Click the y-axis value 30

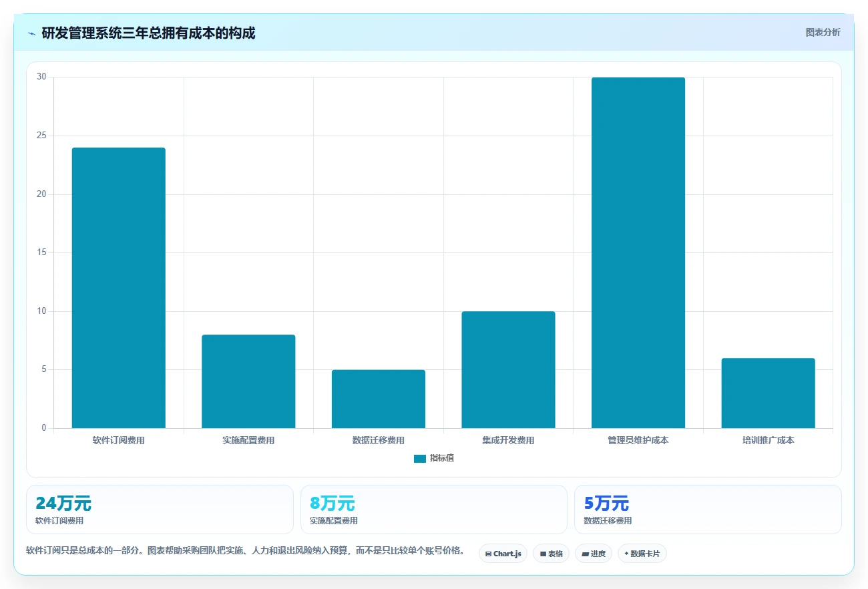[x=41, y=77]
